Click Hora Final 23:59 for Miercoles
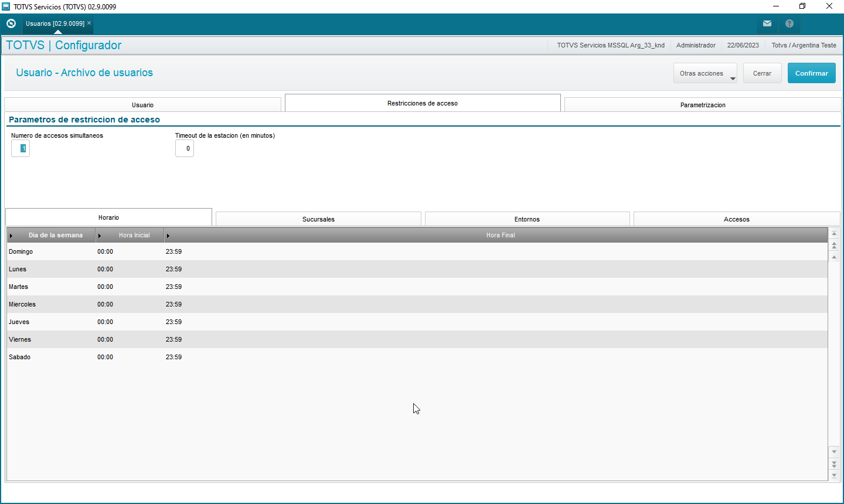The height and width of the screenshot is (504, 844). click(173, 304)
